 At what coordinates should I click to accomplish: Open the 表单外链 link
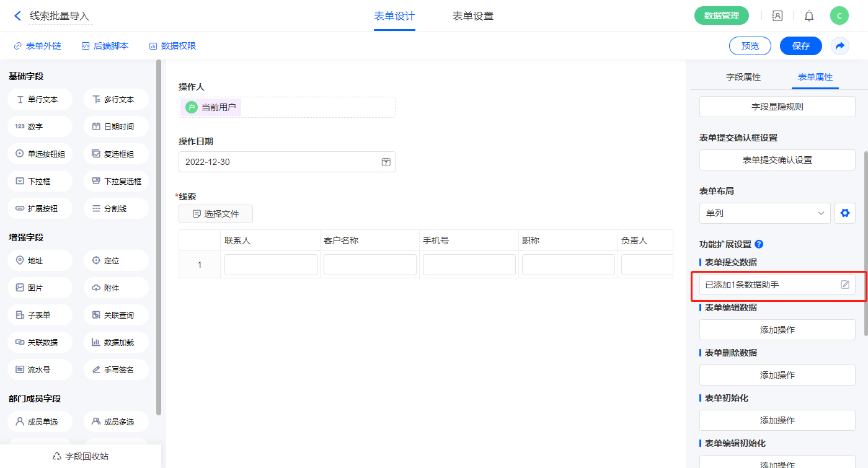pyautogui.click(x=38, y=46)
